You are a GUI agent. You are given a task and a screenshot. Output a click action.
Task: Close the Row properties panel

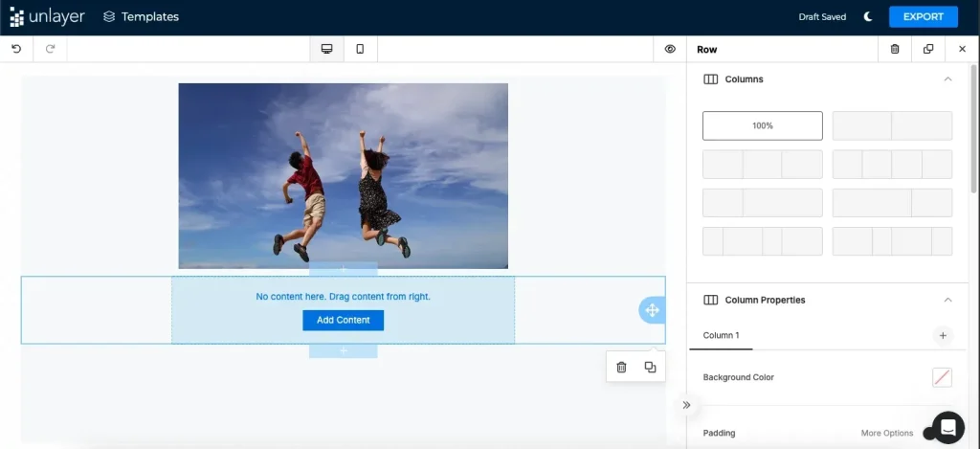coord(962,49)
